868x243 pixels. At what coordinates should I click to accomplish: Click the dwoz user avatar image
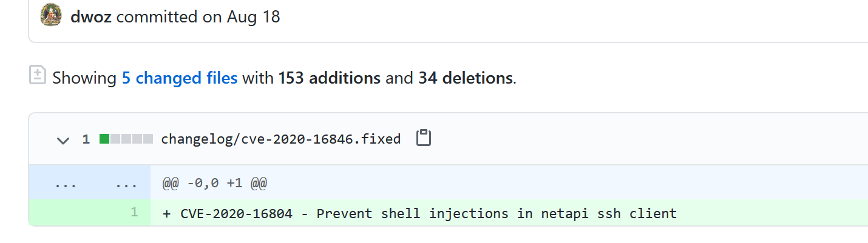[51, 15]
